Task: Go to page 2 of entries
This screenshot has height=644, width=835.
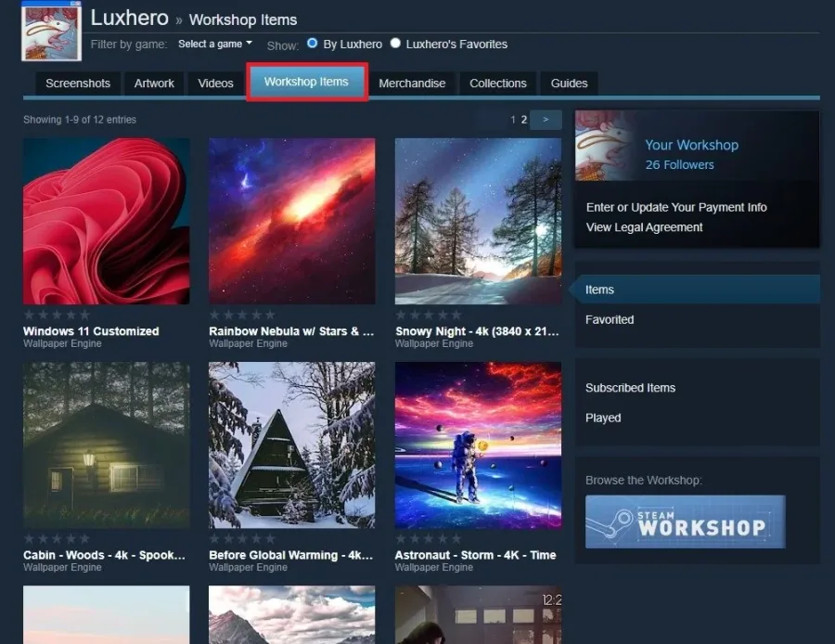Action: pyautogui.click(x=524, y=120)
